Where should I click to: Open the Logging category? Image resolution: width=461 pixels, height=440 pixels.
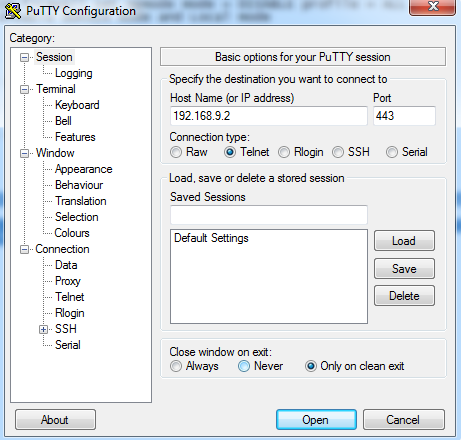(x=74, y=73)
